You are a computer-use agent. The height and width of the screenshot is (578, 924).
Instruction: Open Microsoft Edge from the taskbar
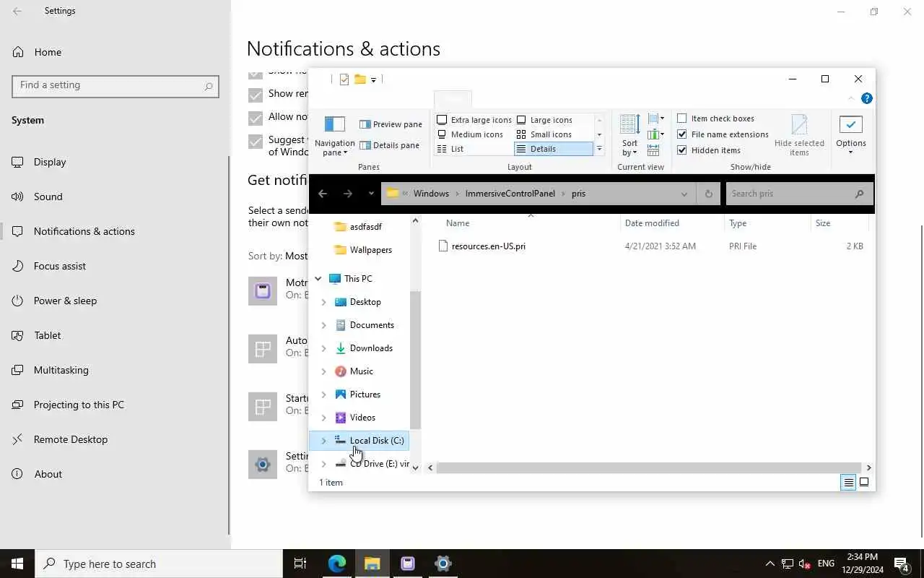tap(337, 564)
